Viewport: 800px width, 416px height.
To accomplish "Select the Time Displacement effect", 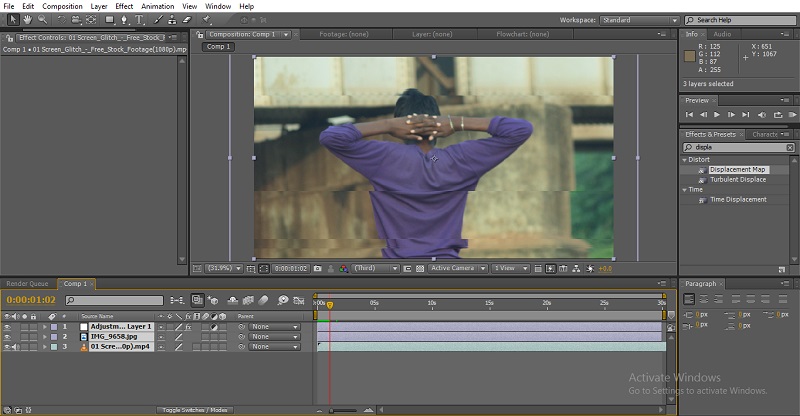I will [738, 200].
